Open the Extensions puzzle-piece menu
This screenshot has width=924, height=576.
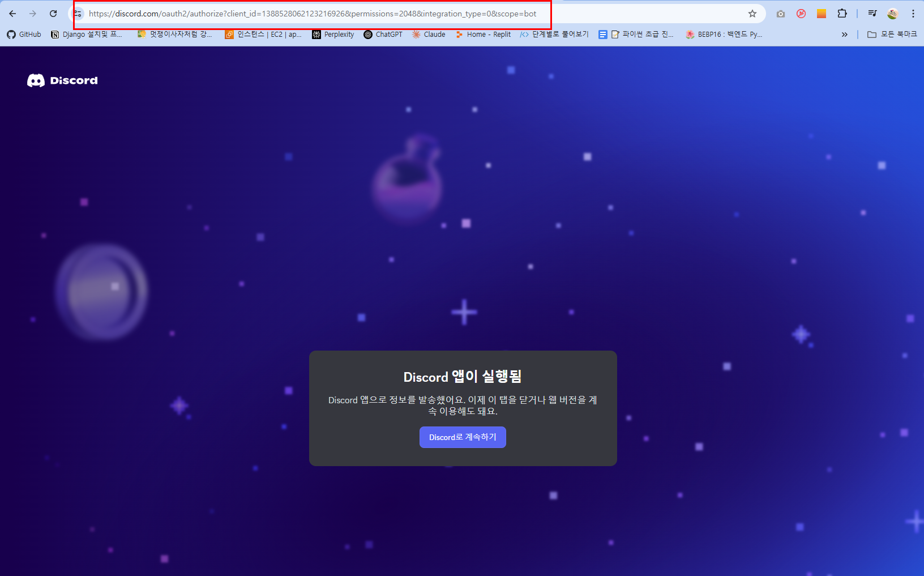click(842, 14)
